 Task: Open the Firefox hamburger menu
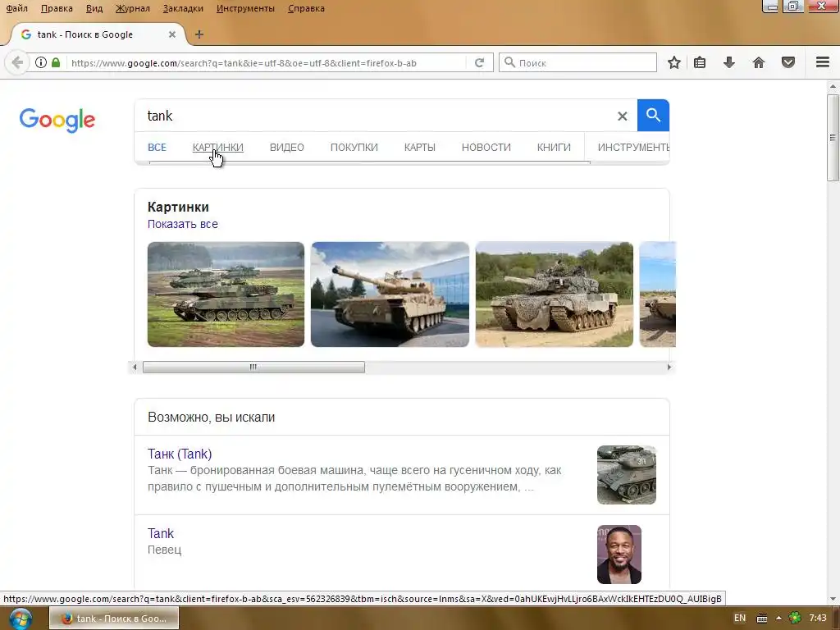pyautogui.click(x=823, y=62)
